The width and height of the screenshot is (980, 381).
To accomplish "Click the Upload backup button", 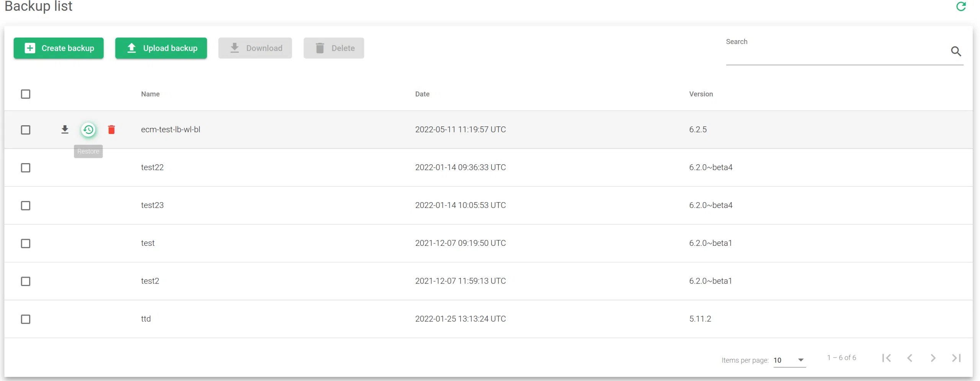I will pos(161,48).
